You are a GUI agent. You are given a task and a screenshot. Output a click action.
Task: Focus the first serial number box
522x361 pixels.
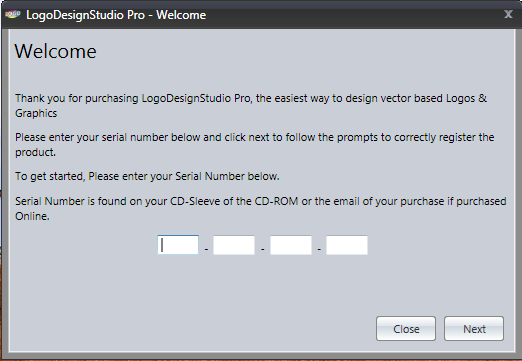[178, 245]
